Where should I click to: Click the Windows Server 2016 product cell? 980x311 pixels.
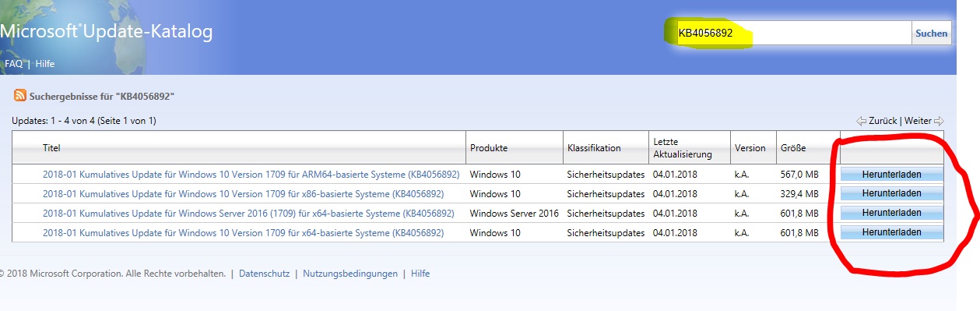[515, 213]
